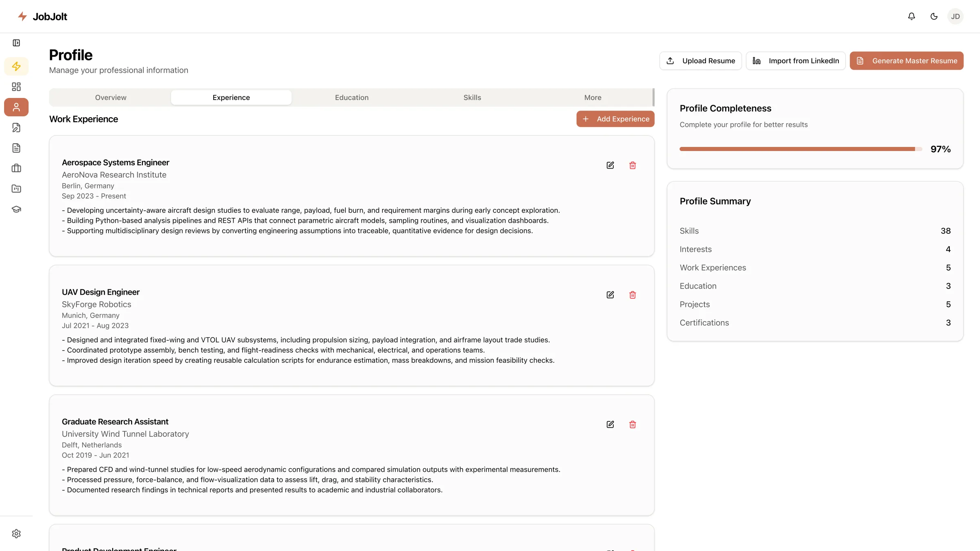
Task: Open the resume editor pen-document sidebar icon
Action: click(x=16, y=127)
